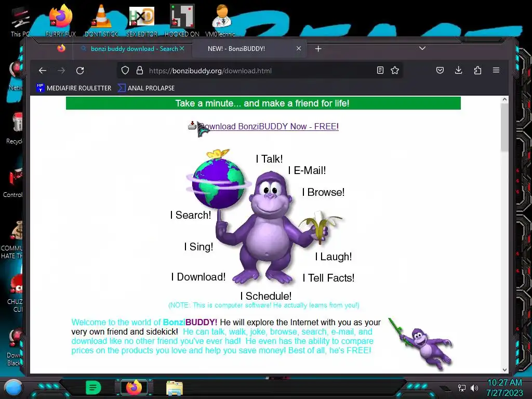Image resolution: width=532 pixels, height=399 pixels.
Task: Open the HOOKED ON desktop shortcut
Action: 182,20
